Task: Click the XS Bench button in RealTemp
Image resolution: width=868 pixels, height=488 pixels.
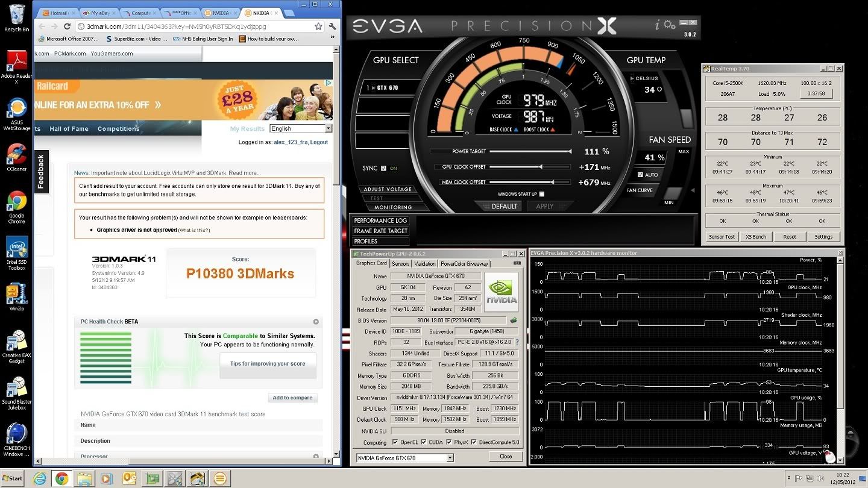Action: coord(755,237)
